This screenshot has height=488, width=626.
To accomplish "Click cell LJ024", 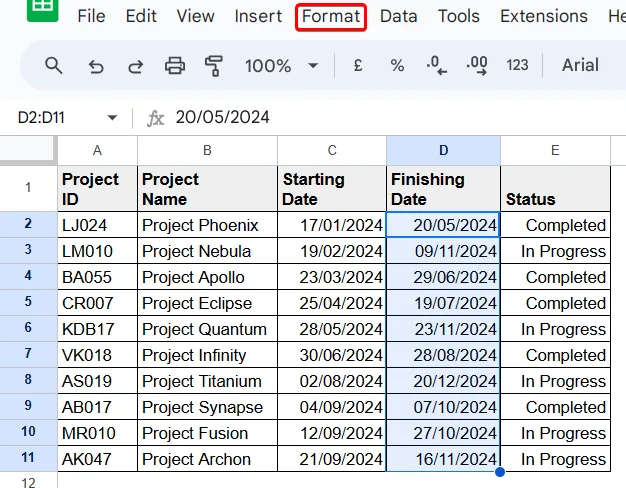I will coord(97,225).
